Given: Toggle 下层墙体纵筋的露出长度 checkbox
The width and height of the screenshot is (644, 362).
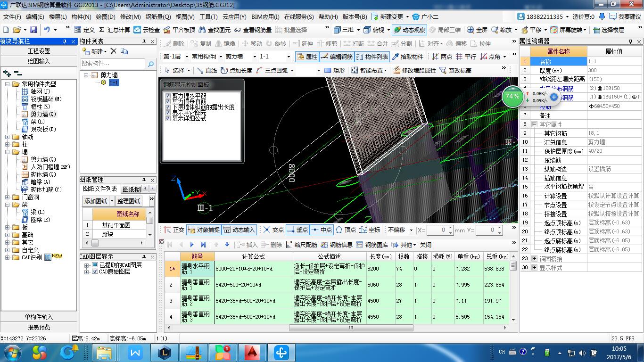Looking at the screenshot, I should click(168, 107).
